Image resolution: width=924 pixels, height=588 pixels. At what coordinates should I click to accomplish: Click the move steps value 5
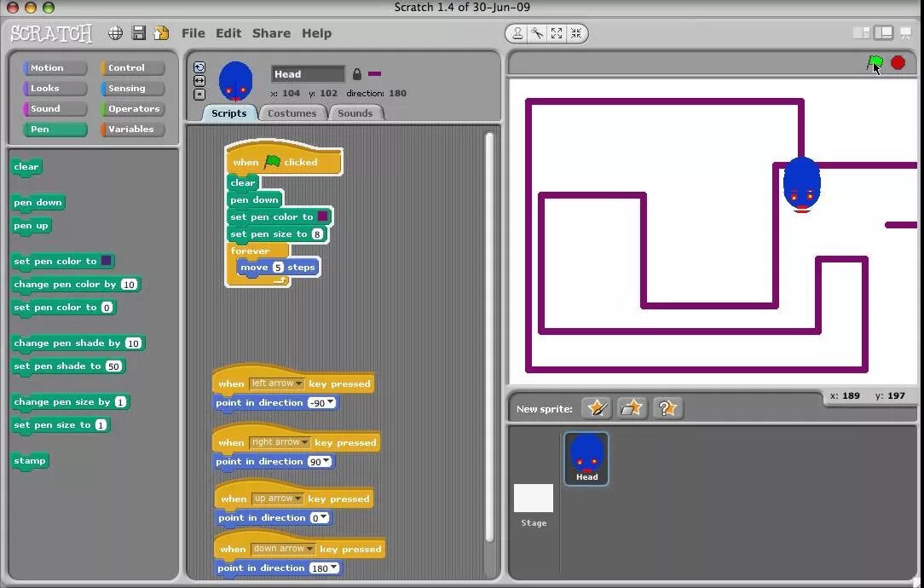tap(278, 268)
